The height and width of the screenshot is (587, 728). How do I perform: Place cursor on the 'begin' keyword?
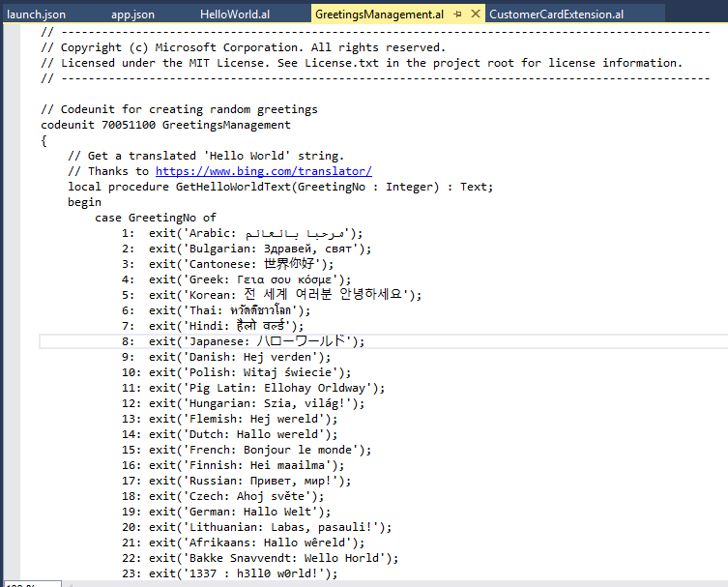point(84,202)
